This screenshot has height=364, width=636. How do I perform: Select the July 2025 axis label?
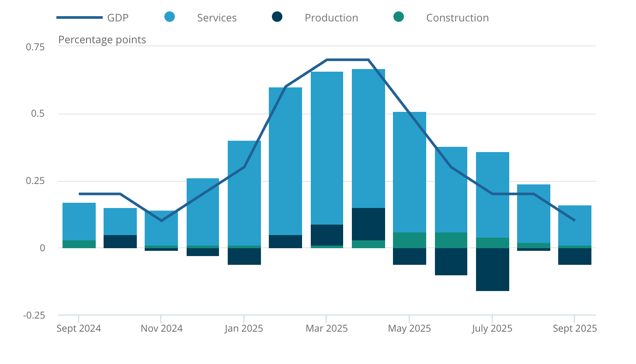click(492, 328)
